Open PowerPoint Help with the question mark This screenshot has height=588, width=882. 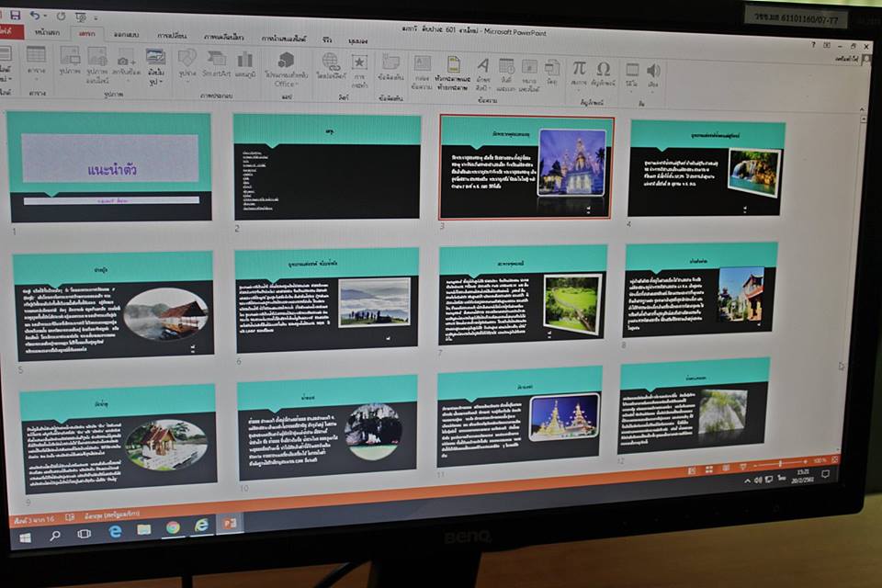tap(812, 44)
